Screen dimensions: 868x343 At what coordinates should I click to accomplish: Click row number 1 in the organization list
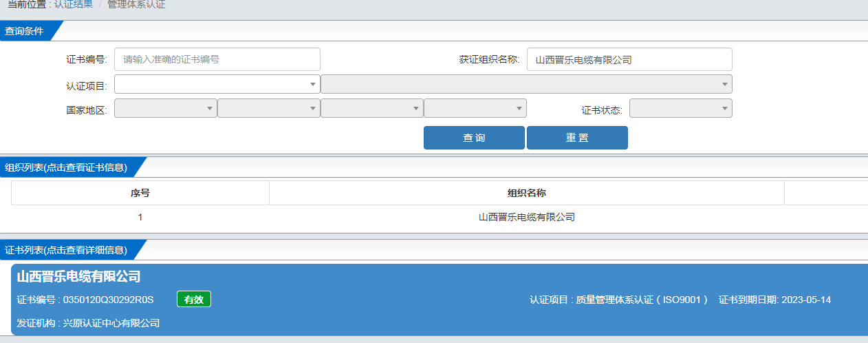click(140, 217)
